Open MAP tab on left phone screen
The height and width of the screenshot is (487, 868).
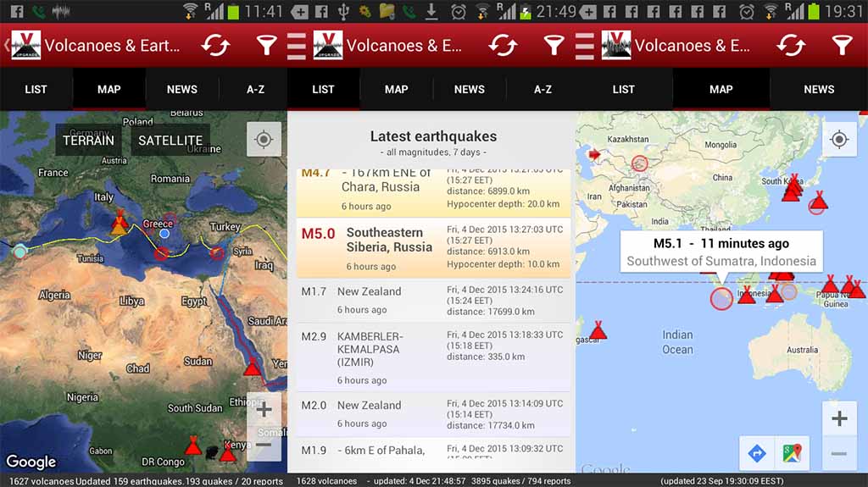109,89
